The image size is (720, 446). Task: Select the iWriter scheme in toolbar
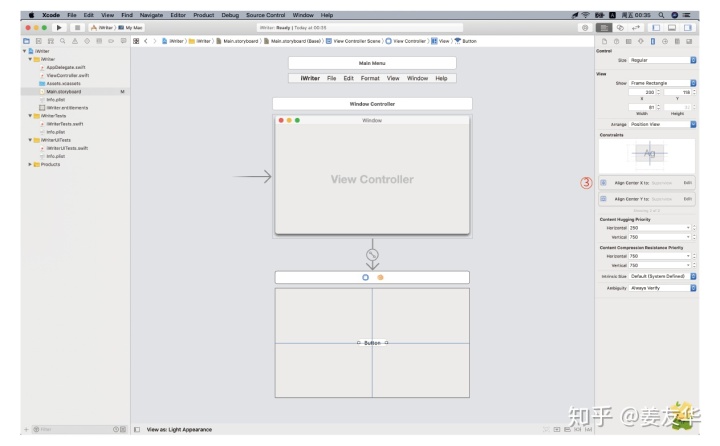click(x=102, y=28)
